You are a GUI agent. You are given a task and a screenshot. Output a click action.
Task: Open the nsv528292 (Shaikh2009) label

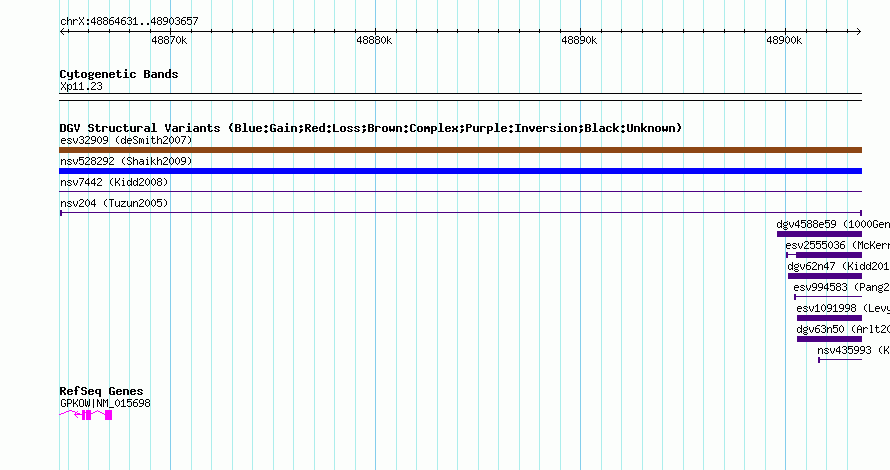pos(126,161)
